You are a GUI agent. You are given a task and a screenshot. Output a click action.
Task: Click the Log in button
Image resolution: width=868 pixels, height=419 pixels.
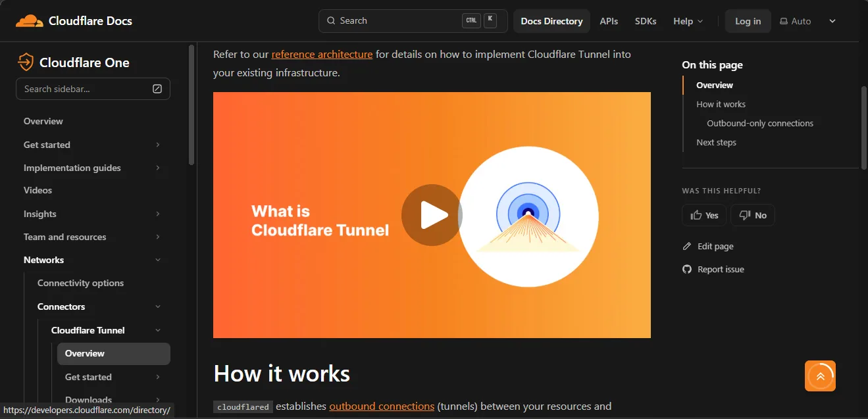pyautogui.click(x=748, y=21)
